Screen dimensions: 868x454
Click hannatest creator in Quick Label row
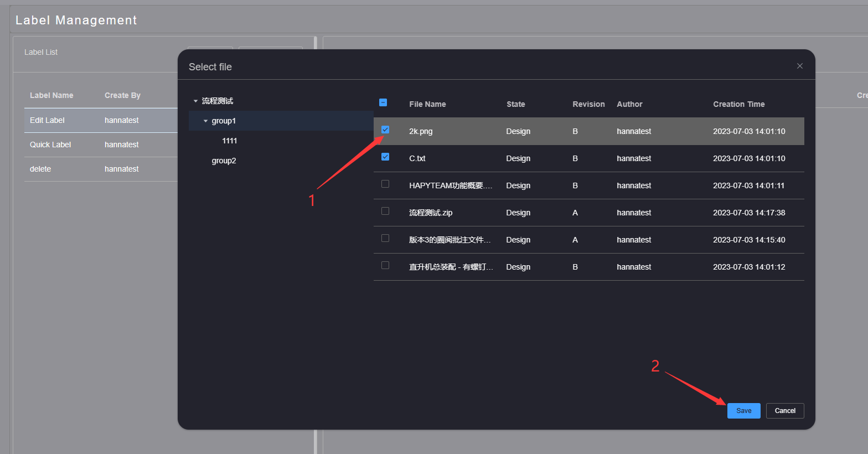point(122,145)
